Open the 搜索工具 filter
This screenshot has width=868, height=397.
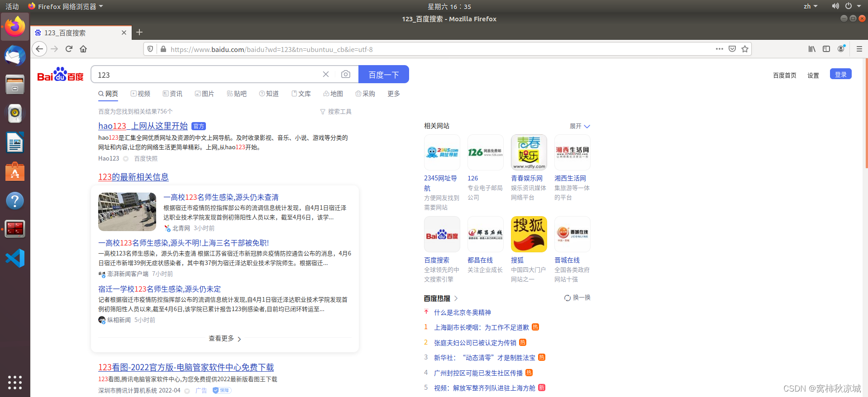point(336,112)
